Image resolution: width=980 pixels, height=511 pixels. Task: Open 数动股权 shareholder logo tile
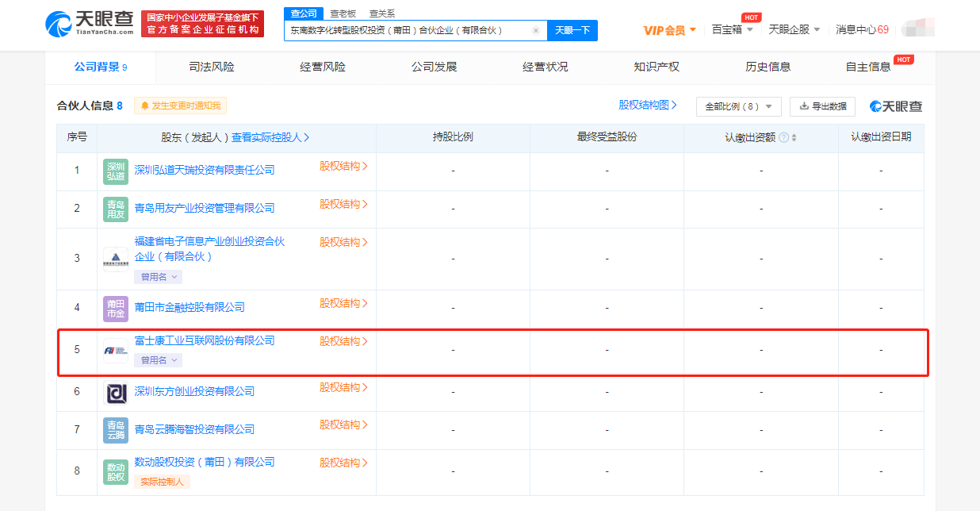tap(116, 472)
